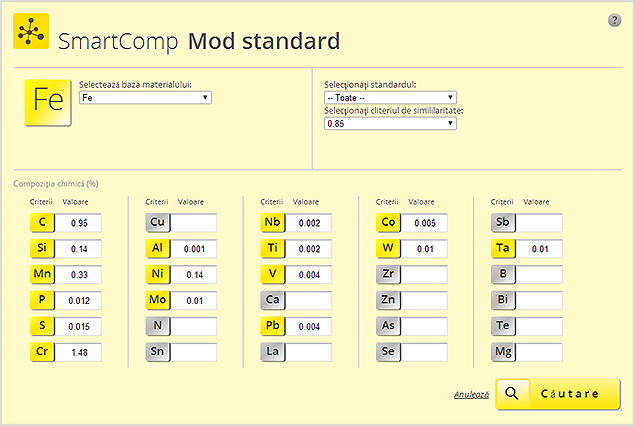The height and width of the screenshot is (426, 635).
Task: Toggle the Cr element criterion button
Action: point(42,352)
